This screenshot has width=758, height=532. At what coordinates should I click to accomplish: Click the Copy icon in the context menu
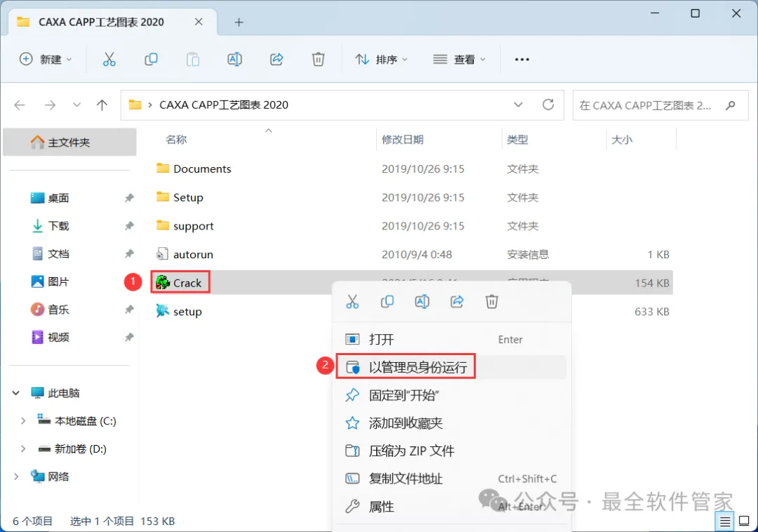pyautogui.click(x=387, y=302)
